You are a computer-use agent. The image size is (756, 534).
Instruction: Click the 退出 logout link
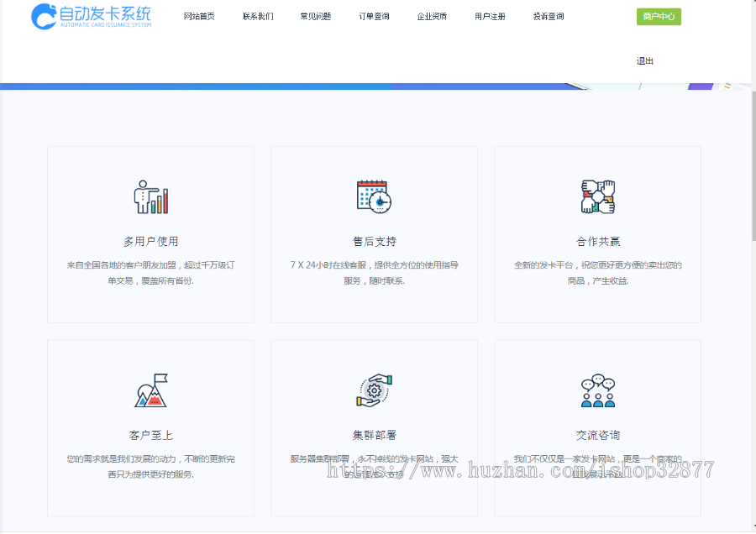point(644,60)
